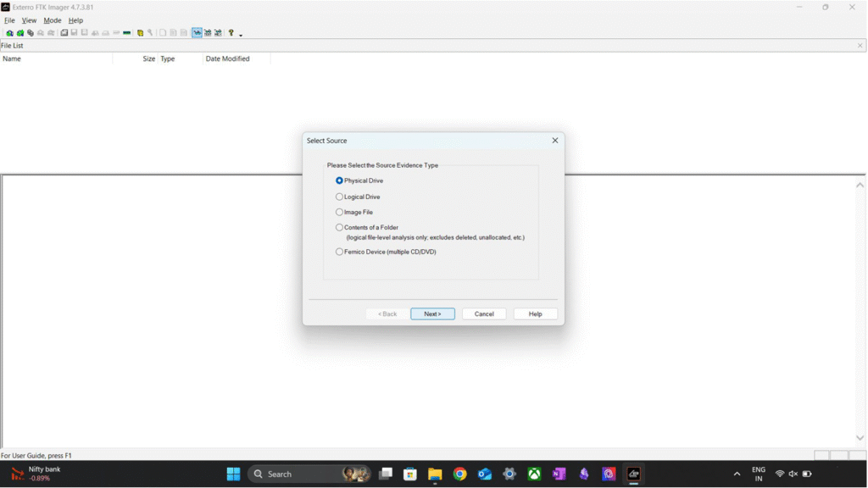The height and width of the screenshot is (488, 868).
Task: Show hidden icons in system tray
Action: (x=737, y=474)
